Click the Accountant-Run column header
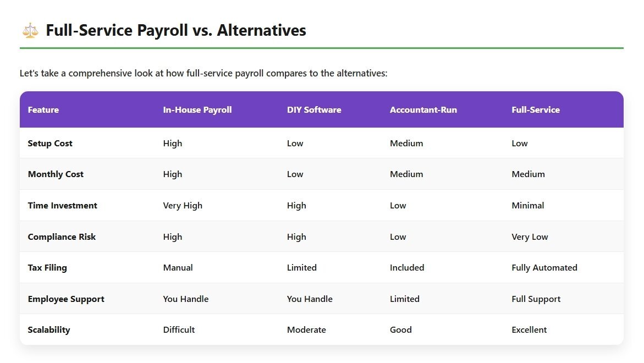 pyautogui.click(x=423, y=109)
